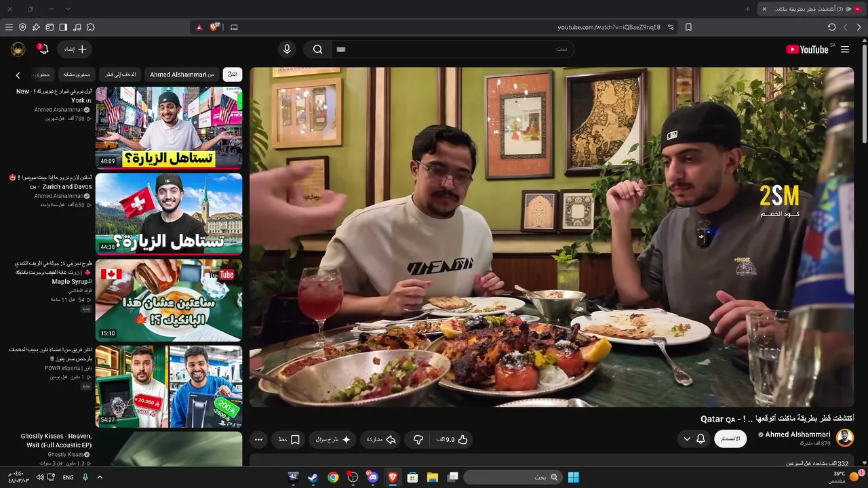The height and width of the screenshot is (488, 868).
Task: Open site settings icon beside the URL
Action: 671,27
